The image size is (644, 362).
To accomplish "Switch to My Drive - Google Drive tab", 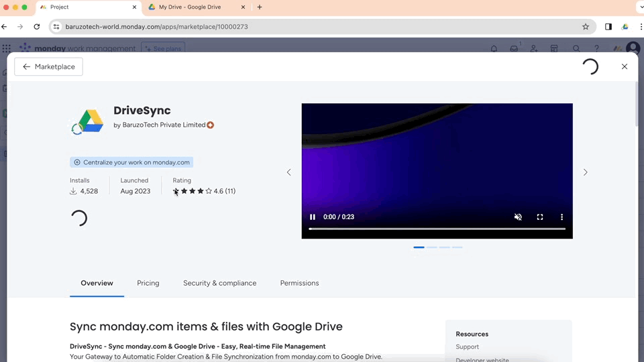I will [197, 7].
